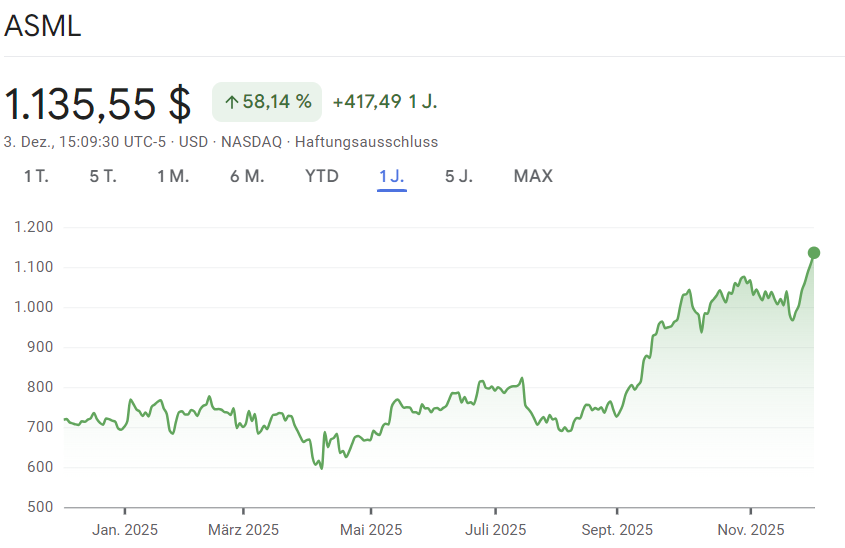Open the 1 M. chart range
The width and height of the screenshot is (845, 548).
(173, 176)
